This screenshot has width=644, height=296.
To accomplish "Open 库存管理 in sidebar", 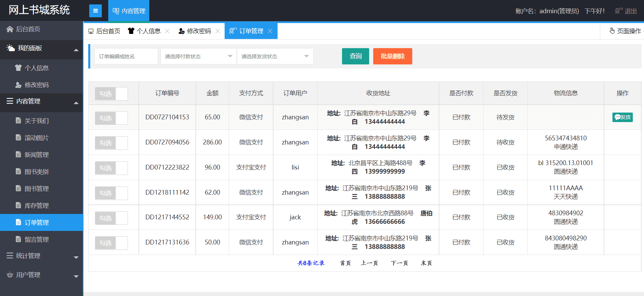I will click(x=41, y=205).
